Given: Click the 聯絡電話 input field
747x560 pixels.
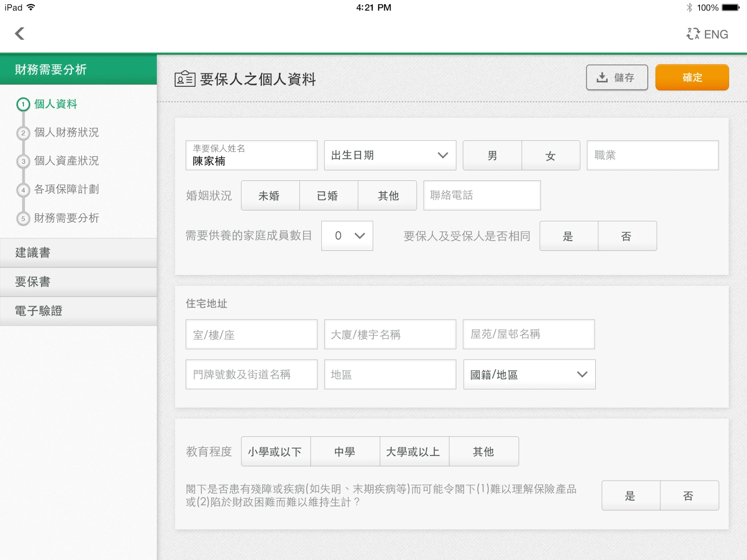Looking at the screenshot, I should click(482, 195).
